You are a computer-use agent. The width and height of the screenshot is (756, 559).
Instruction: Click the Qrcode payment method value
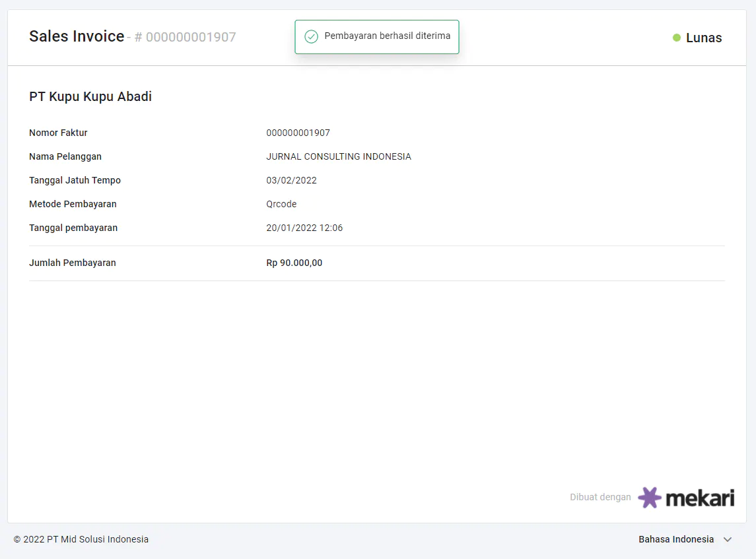click(281, 204)
